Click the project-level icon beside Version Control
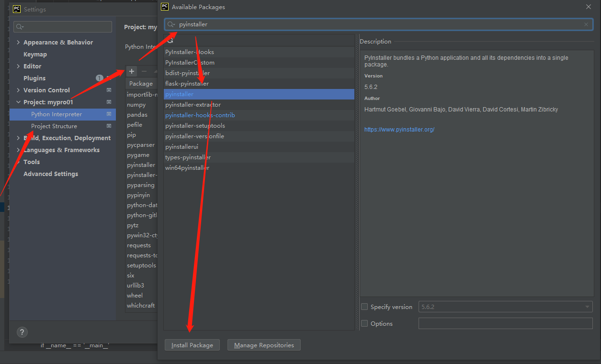This screenshot has height=364, width=601. point(109,90)
